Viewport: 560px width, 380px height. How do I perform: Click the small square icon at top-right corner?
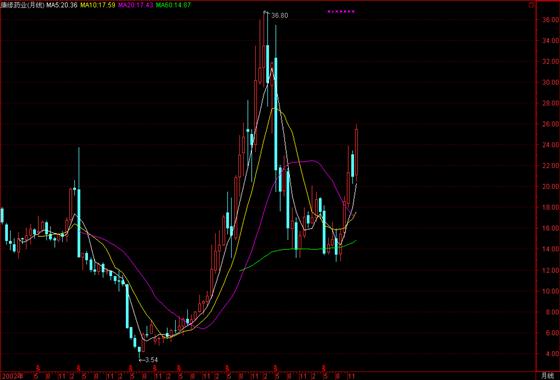click(x=531, y=5)
